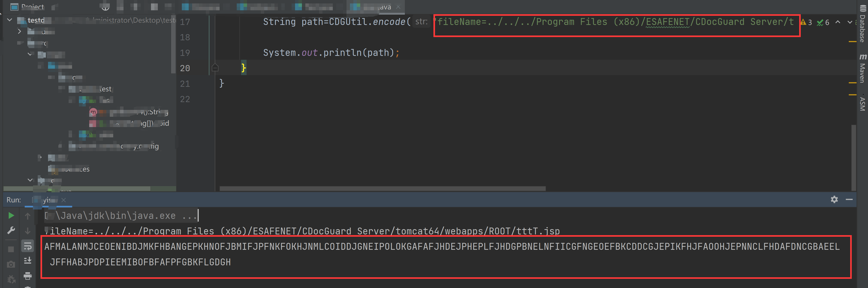The width and height of the screenshot is (868, 288).
Task: Click the bug exit icon in Run toolbar
Action: [11, 280]
